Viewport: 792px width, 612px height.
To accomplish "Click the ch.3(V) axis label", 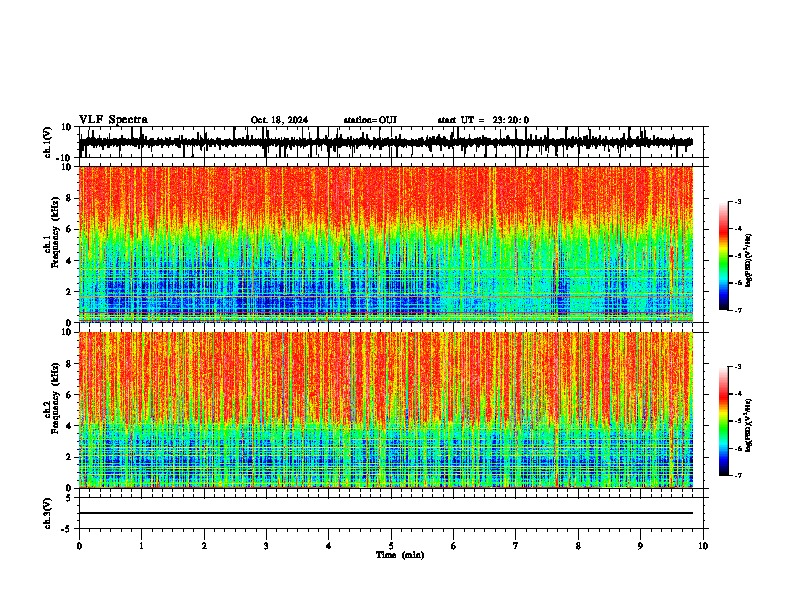I will (48, 513).
